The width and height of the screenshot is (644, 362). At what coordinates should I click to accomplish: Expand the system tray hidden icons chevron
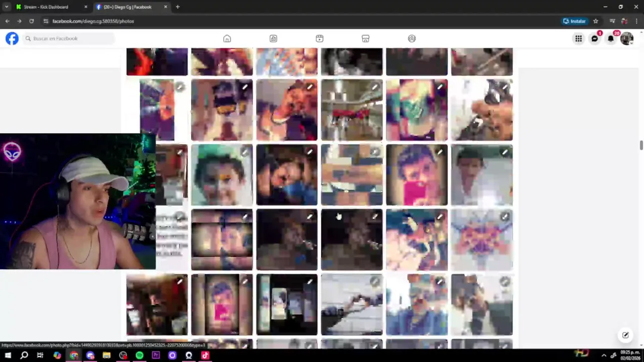[x=604, y=355]
